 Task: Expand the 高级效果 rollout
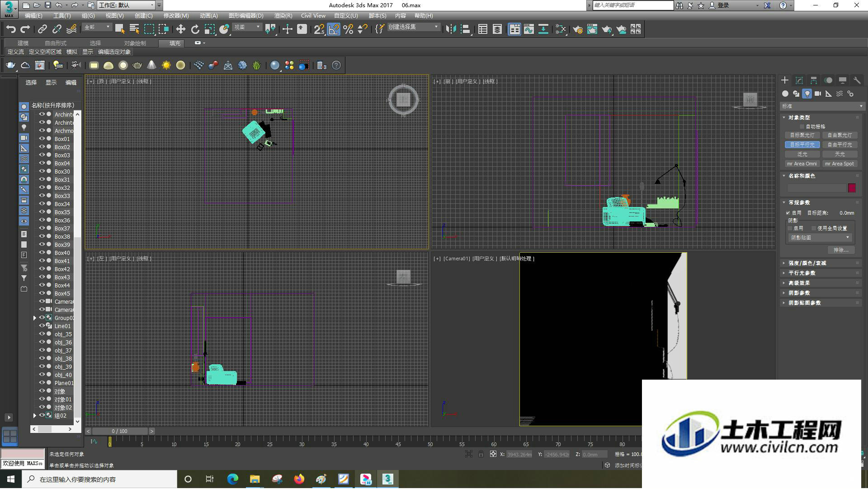click(821, 283)
